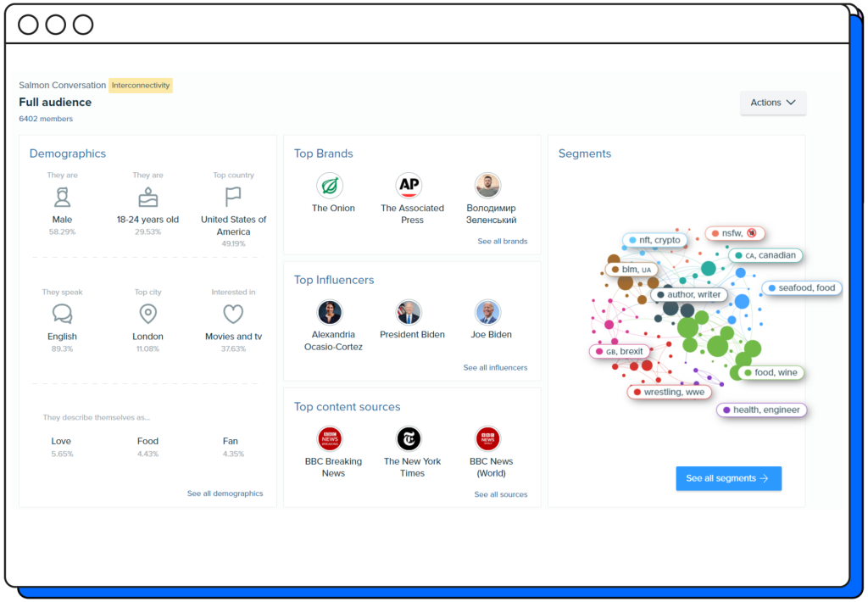This screenshot has width=868, height=602.
Task: Open See all brands link
Action: click(502, 242)
